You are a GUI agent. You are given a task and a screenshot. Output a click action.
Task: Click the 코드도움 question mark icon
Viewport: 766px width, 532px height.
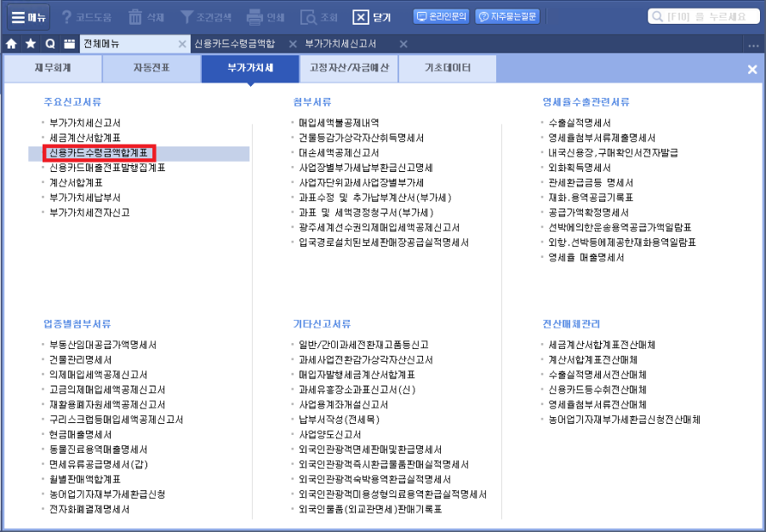point(67,17)
